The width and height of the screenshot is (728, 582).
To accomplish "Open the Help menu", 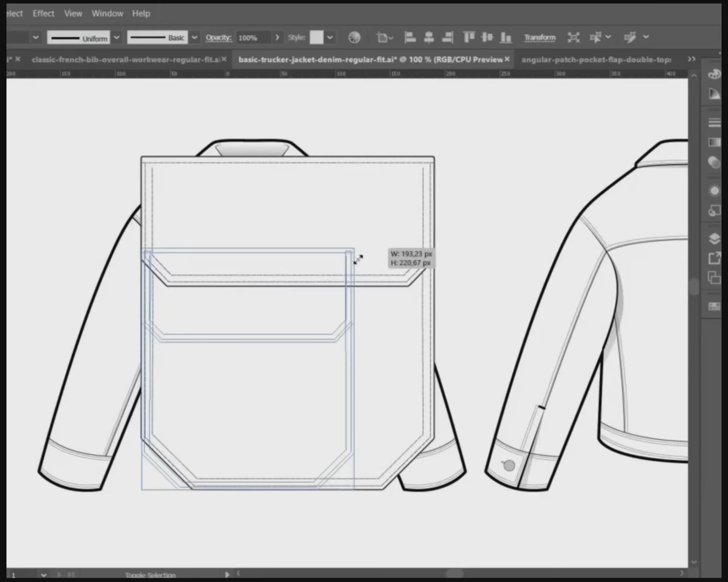I will coord(141,13).
